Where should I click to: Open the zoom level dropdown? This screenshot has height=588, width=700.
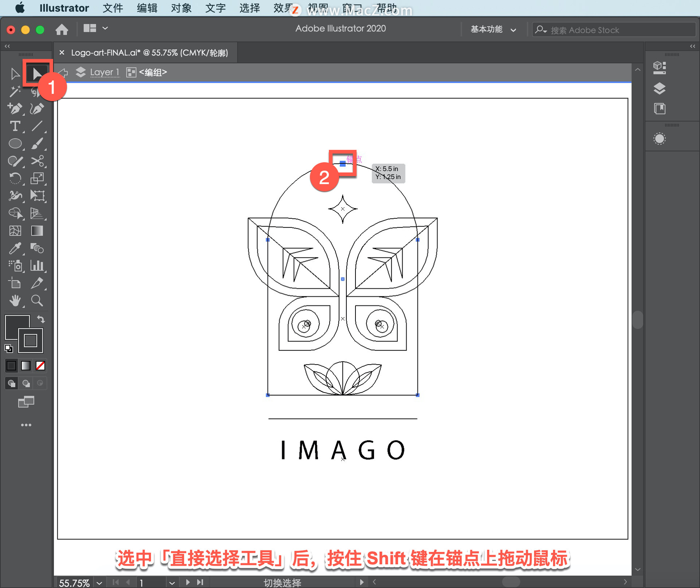[x=100, y=583]
